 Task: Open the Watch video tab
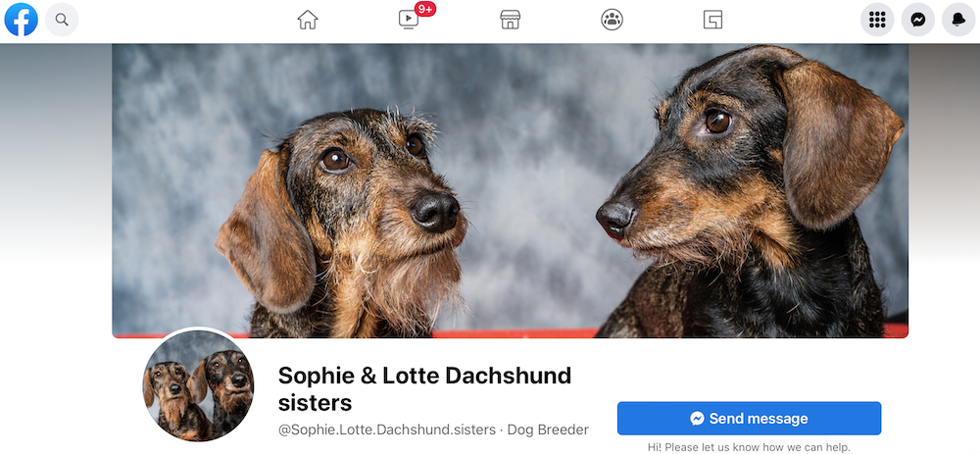click(408, 20)
